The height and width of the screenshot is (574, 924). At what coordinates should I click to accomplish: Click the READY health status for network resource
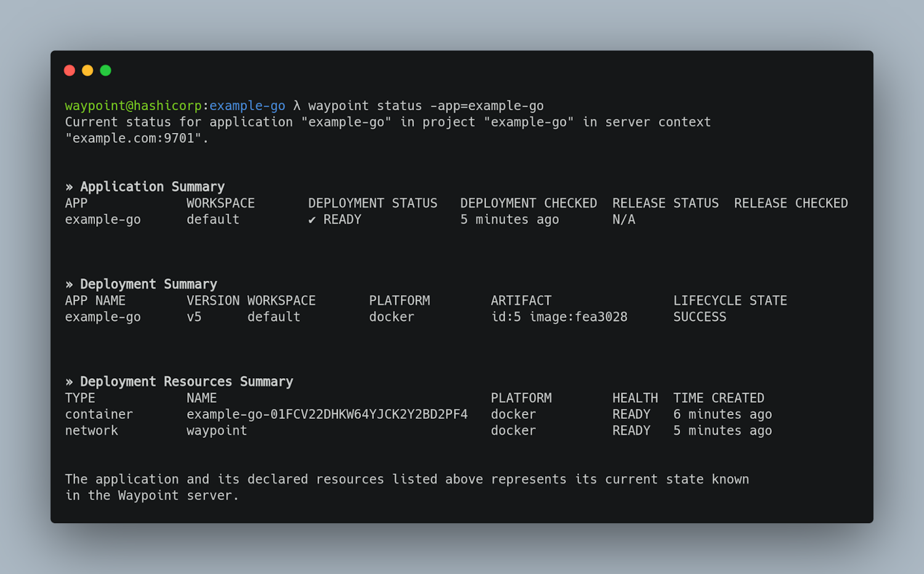631,430
